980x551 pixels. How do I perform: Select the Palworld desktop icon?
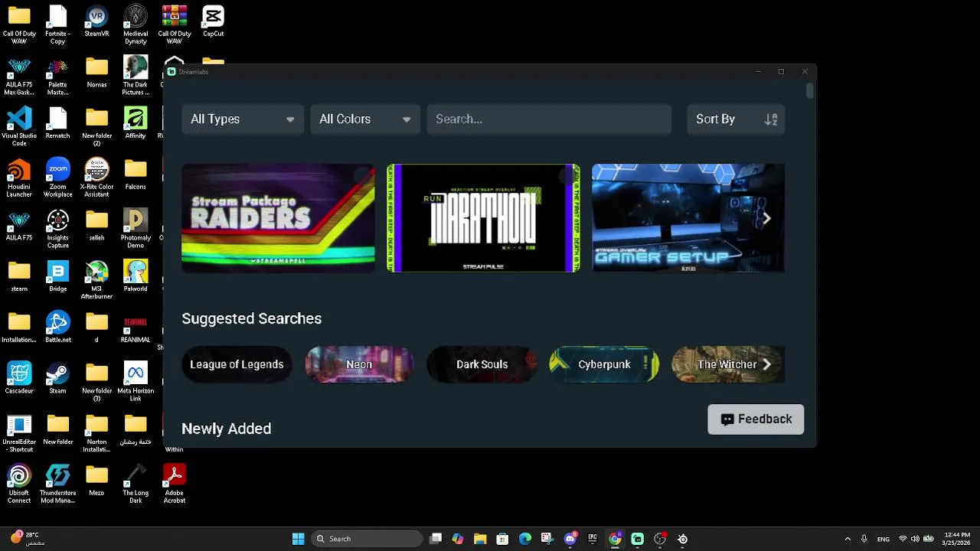coord(136,277)
